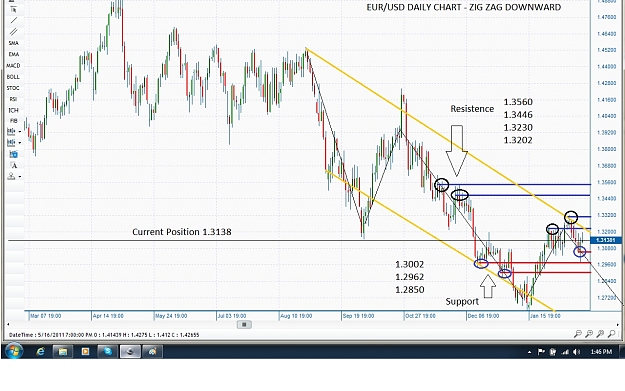This screenshot has width=625, height=391.
Task: Click the current price tag 1.3138 on axis
Action: pos(605,240)
